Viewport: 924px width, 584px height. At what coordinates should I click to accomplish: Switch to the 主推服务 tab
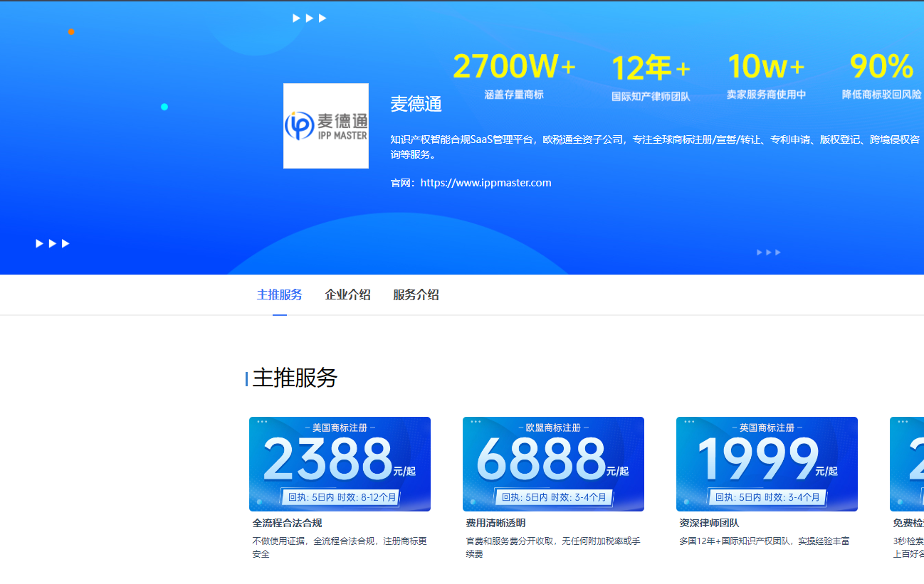[x=279, y=294]
